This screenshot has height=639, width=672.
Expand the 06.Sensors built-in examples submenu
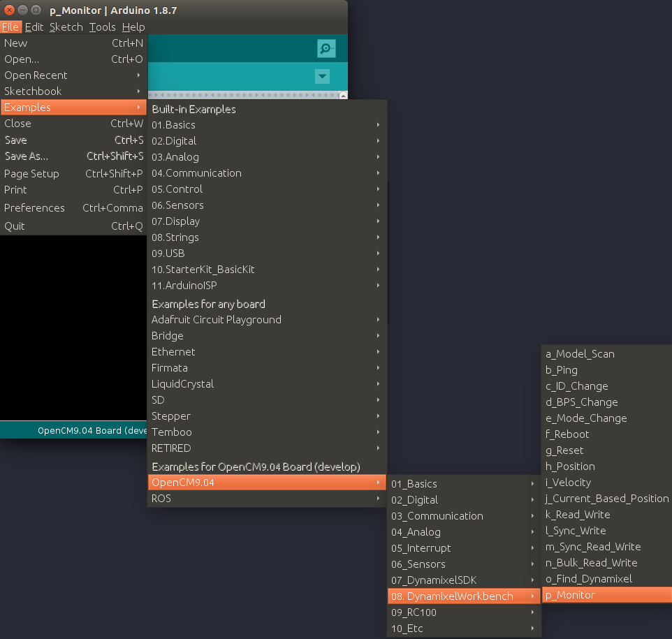tap(267, 205)
